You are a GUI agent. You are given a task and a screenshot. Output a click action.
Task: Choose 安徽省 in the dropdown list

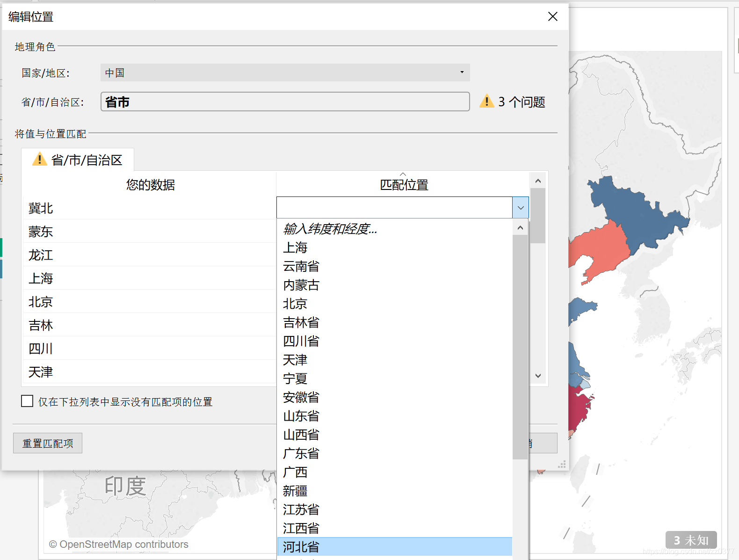[395, 397]
